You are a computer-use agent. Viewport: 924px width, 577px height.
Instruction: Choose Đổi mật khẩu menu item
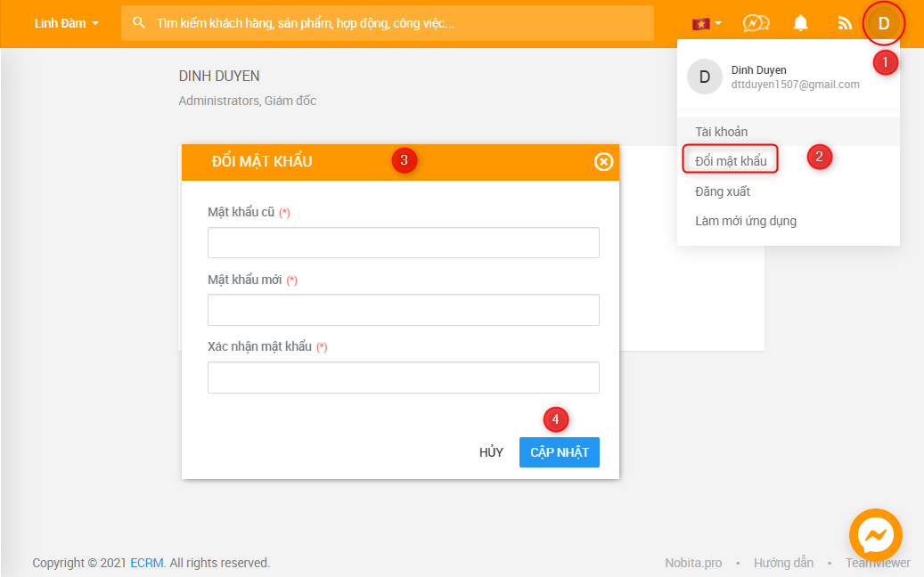click(x=731, y=161)
